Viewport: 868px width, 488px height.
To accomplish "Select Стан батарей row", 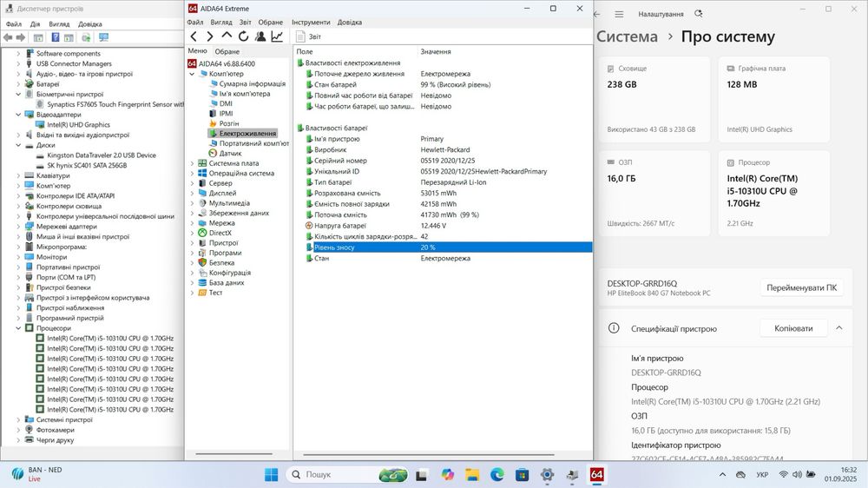I will [449, 85].
